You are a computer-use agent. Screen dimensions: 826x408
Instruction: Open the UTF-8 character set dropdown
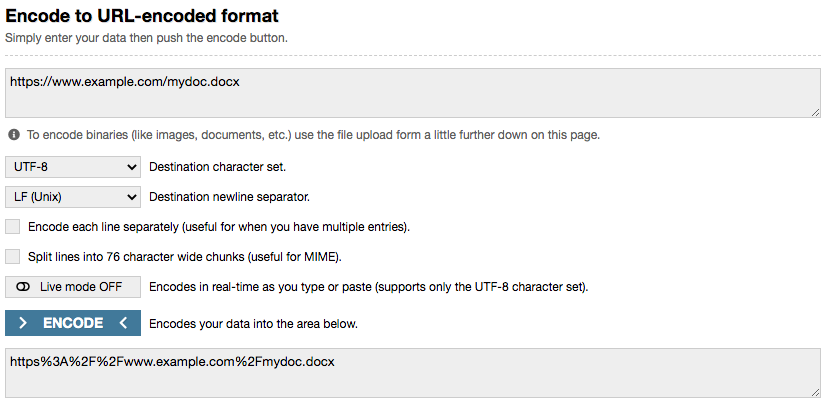73,167
